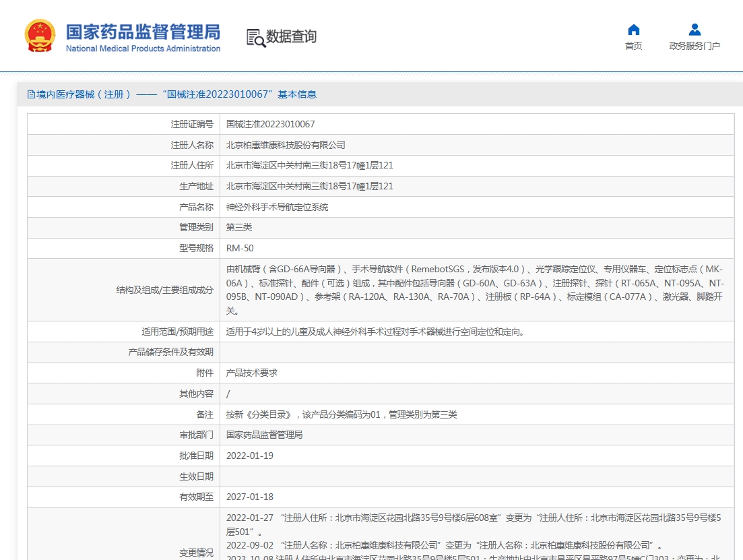Click the 数据查询 heading
This screenshot has width=743, height=560.
pyautogui.click(x=291, y=36)
